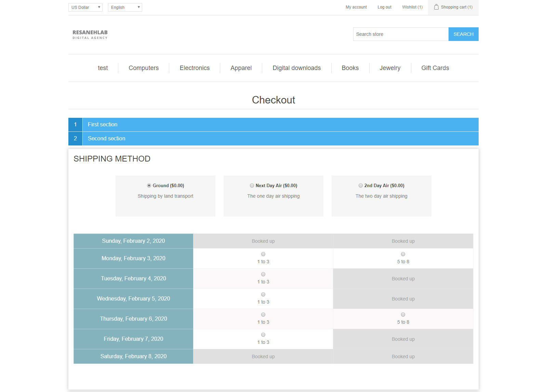Click the SHIPPING METHOD heading
The width and height of the screenshot is (547, 392).
[112, 159]
